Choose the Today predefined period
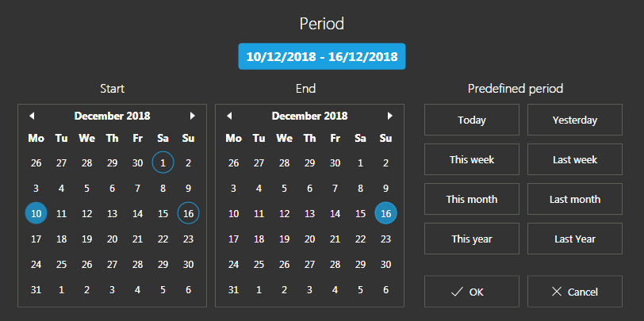 click(x=471, y=120)
